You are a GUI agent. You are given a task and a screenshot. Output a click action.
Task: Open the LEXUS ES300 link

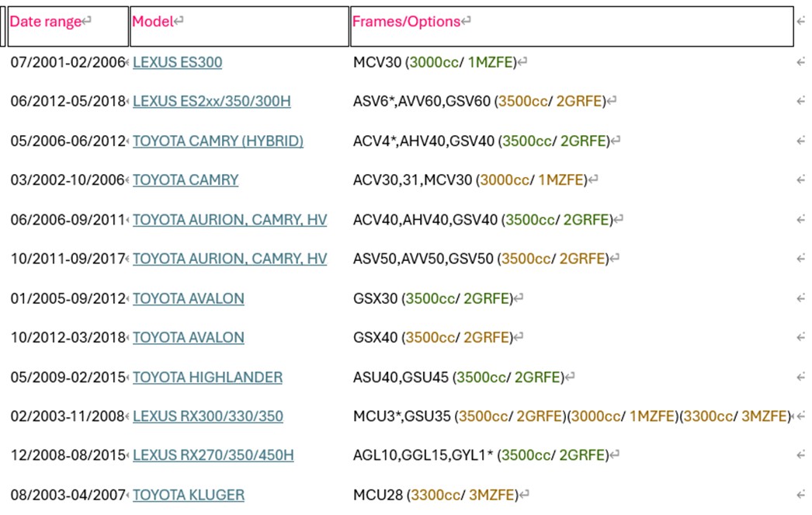177,62
